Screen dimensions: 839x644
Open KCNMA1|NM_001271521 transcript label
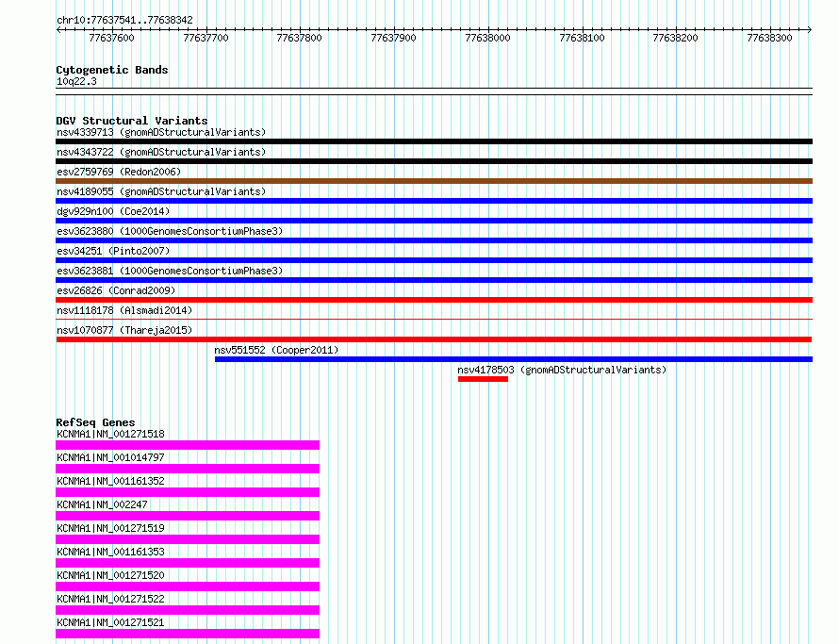pyautogui.click(x=110, y=622)
